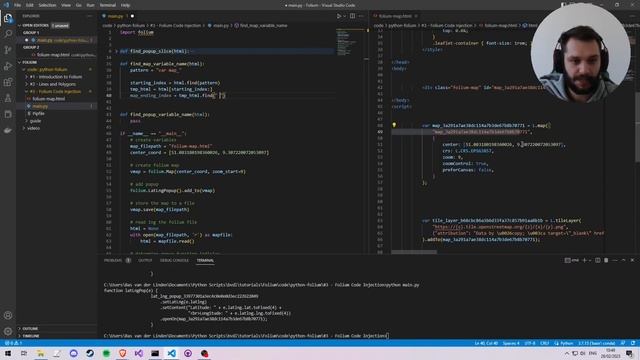Open the editor More Actions ellipsis
Screen dimensions: 640x360
[362, 16]
